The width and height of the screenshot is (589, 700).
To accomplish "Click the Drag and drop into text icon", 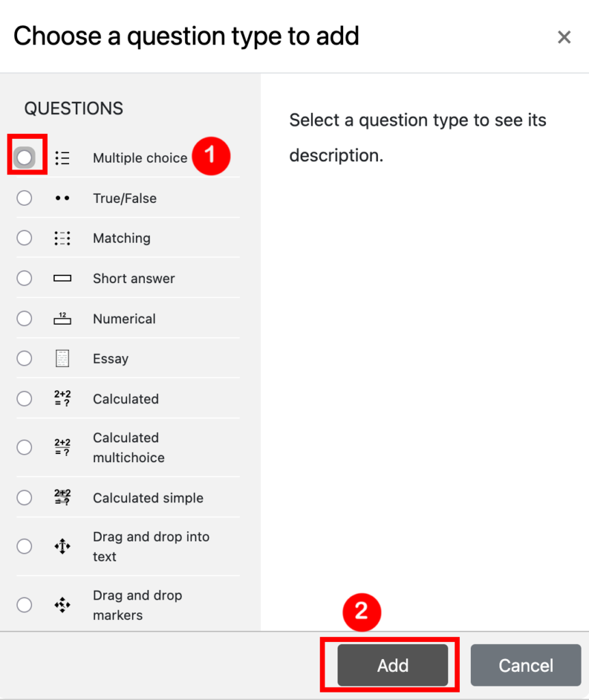I will (x=62, y=546).
